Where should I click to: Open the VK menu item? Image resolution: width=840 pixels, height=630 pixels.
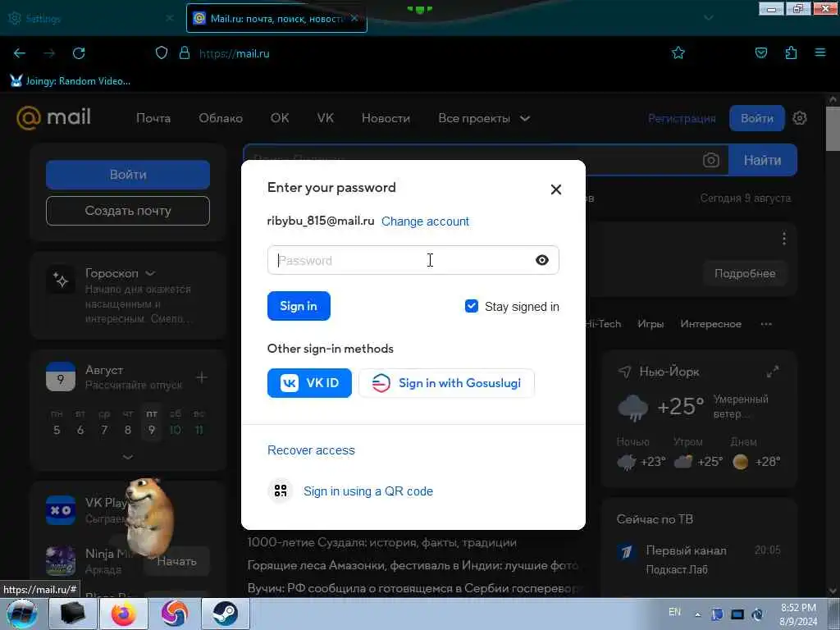pos(325,118)
